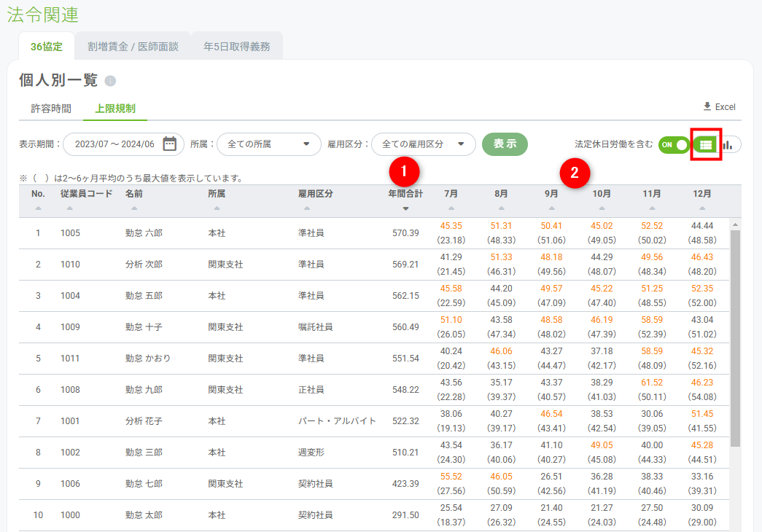Sort by No. column arrow
The height and width of the screenshot is (532, 762).
[x=39, y=208]
